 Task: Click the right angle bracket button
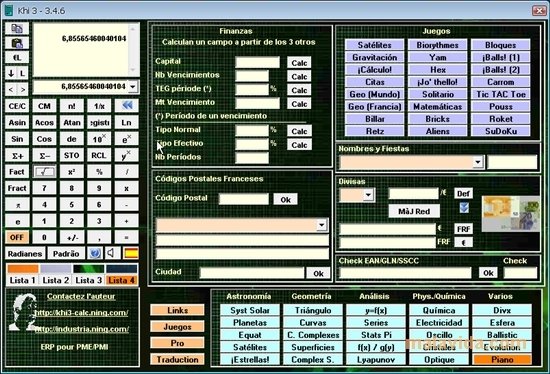(x=23, y=89)
